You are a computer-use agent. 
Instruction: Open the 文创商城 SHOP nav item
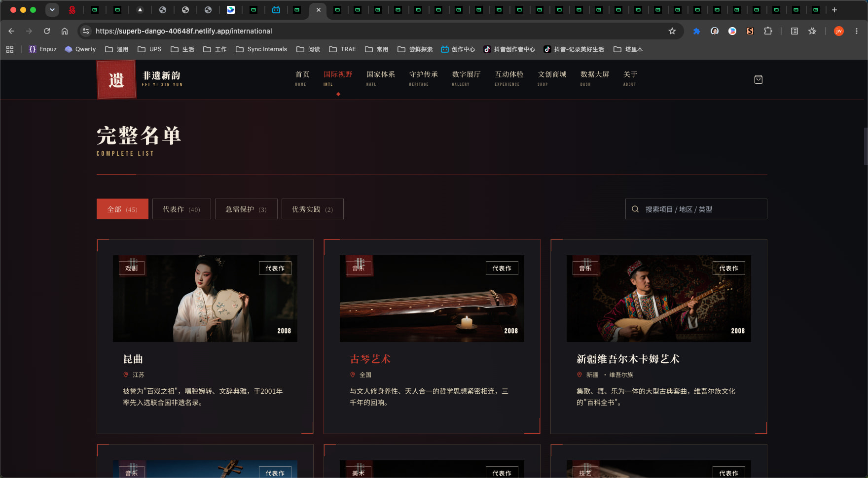pos(552,78)
